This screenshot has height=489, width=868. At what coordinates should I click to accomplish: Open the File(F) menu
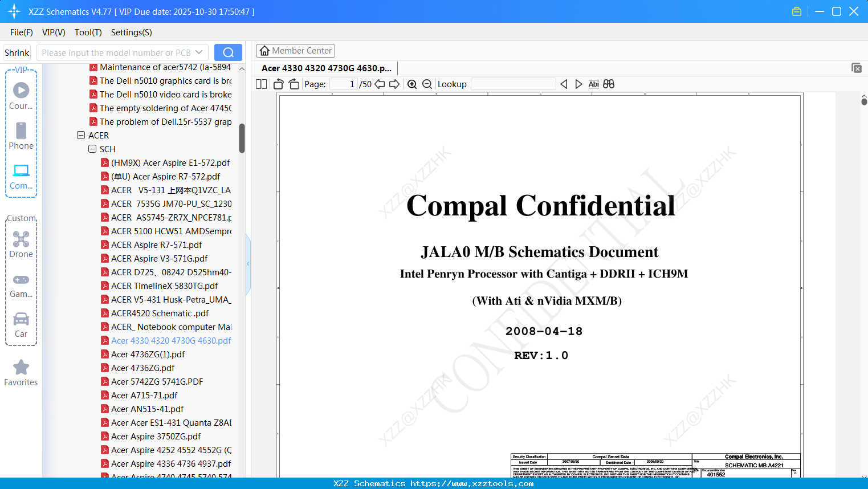pyautogui.click(x=22, y=32)
